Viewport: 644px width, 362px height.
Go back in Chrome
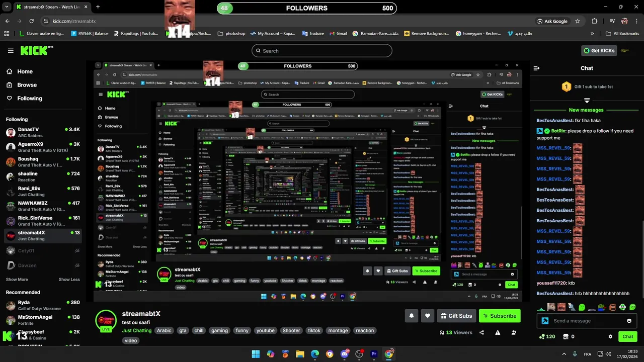[x=7, y=21]
